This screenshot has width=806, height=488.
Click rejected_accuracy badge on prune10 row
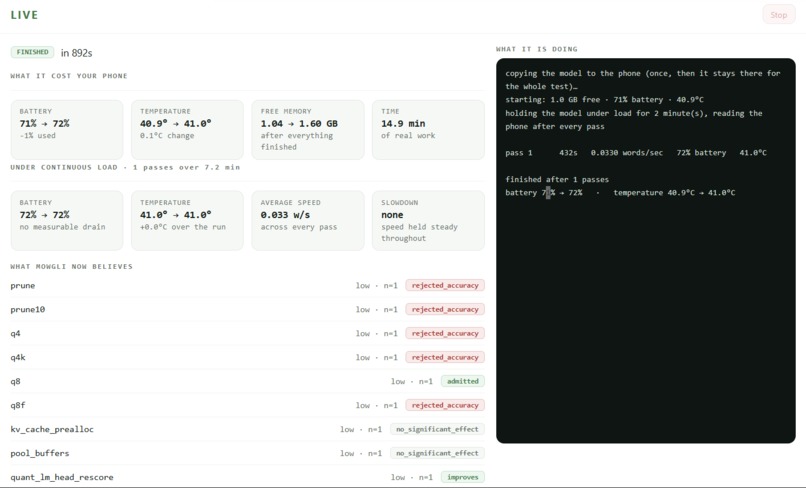[445, 310]
